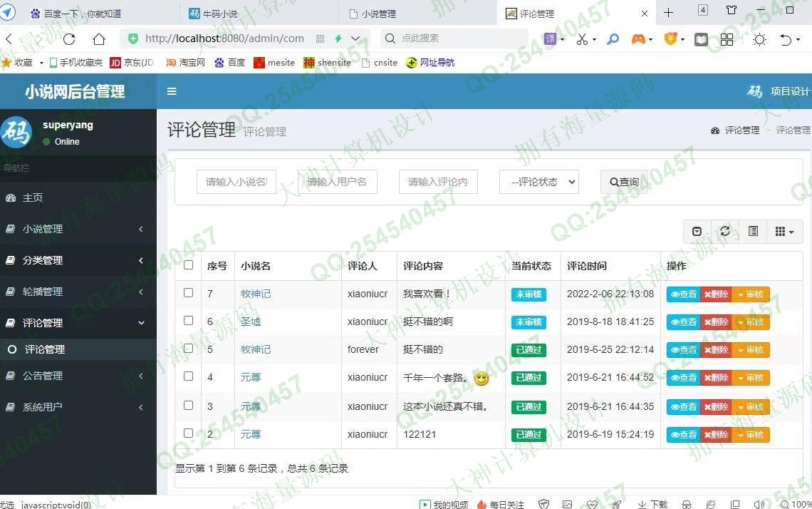
Task: Open 审核 dropdown for row 7
Action: (750, 294)
